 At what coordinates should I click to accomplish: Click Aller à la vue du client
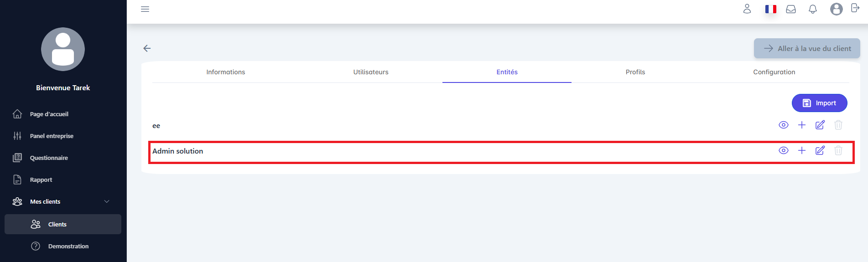[x=806, y=48]
